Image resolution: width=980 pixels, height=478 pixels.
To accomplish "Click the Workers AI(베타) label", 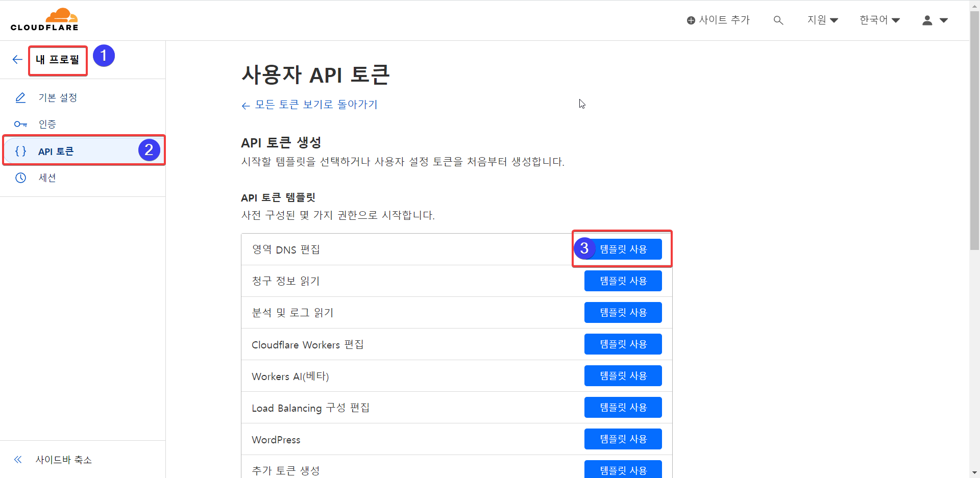I will 290,376.
